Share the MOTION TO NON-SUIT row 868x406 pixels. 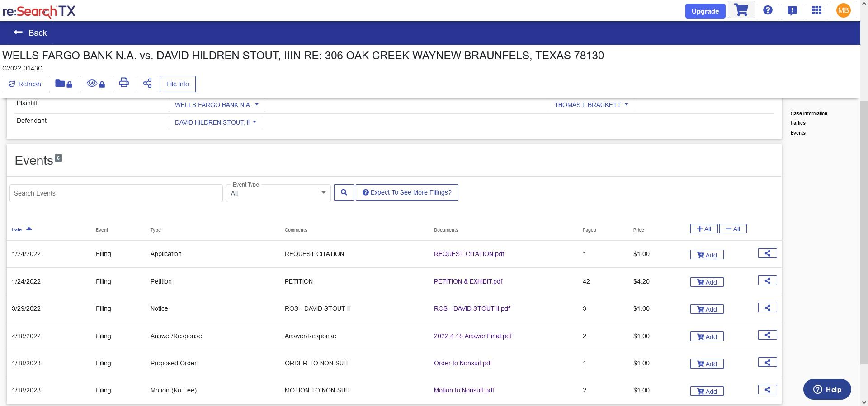[768, 389]
